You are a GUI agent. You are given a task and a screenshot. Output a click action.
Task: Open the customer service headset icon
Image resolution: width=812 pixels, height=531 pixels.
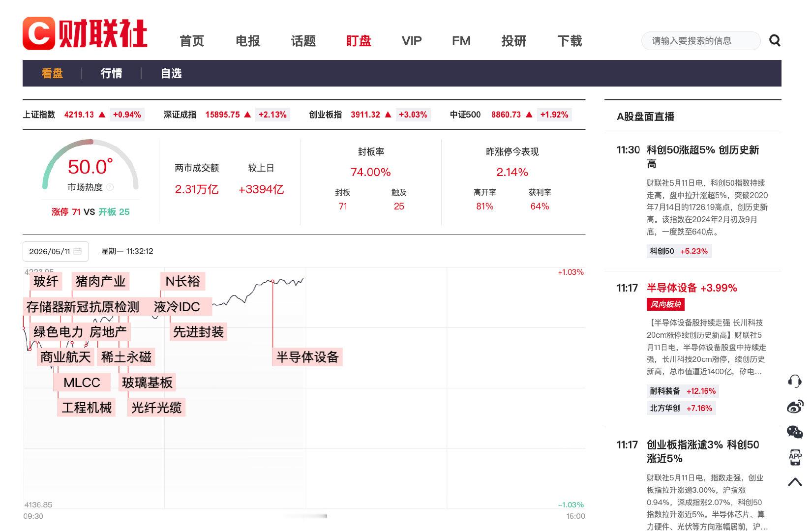(x=795, y=381)
